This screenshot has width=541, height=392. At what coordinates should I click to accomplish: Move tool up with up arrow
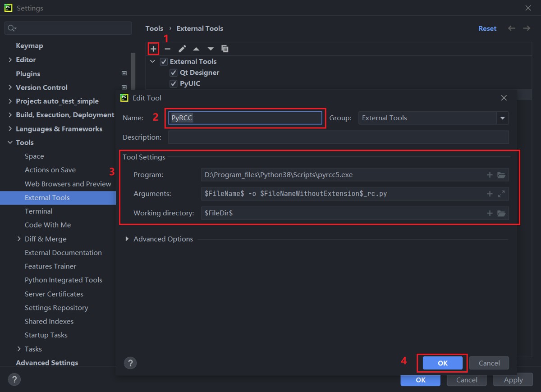pyautogui.click(x=196, y=49)
